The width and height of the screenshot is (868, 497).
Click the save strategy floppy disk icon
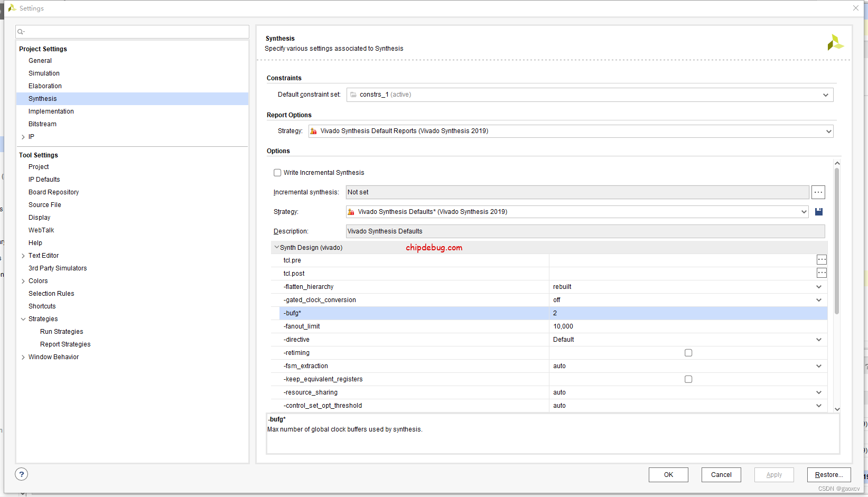(819, 212)
